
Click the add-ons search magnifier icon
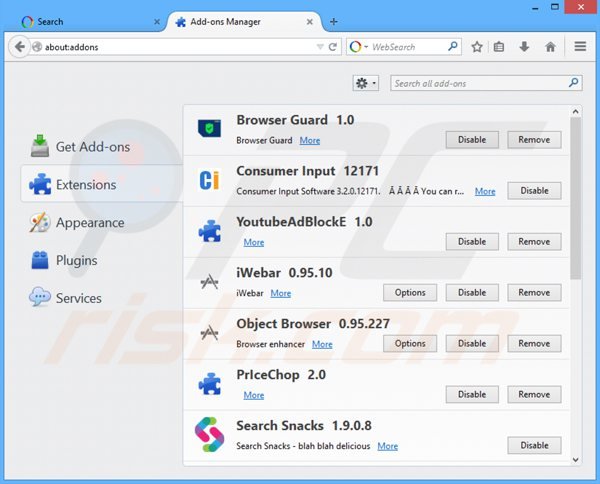coord(573,83)
